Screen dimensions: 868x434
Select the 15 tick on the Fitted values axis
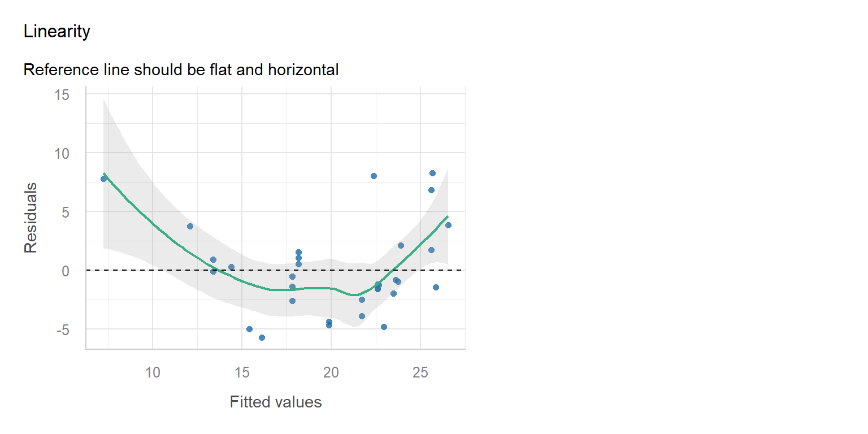pos(241,373)
